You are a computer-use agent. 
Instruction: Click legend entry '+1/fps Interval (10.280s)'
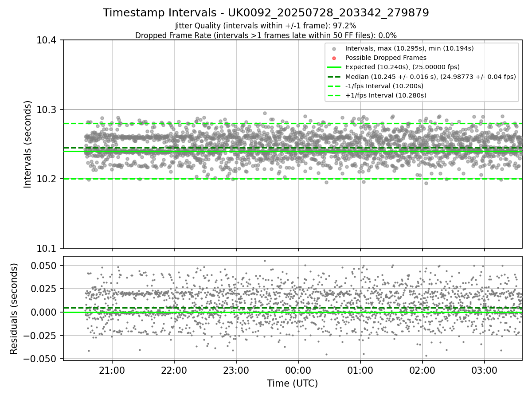click(x=386, y=95)
